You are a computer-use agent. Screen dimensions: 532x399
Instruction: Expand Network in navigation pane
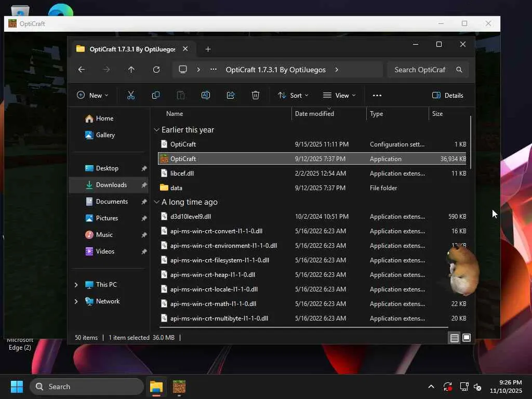[x=76, y=301]
